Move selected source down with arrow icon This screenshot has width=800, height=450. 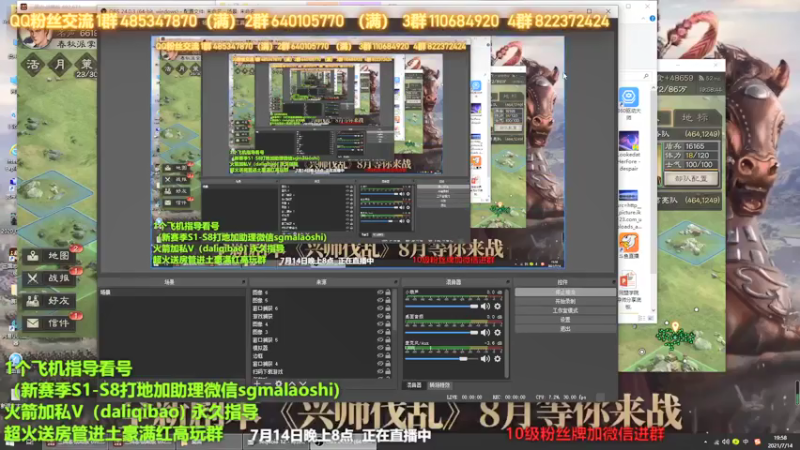pyautogui.click(x=303, y=384)
